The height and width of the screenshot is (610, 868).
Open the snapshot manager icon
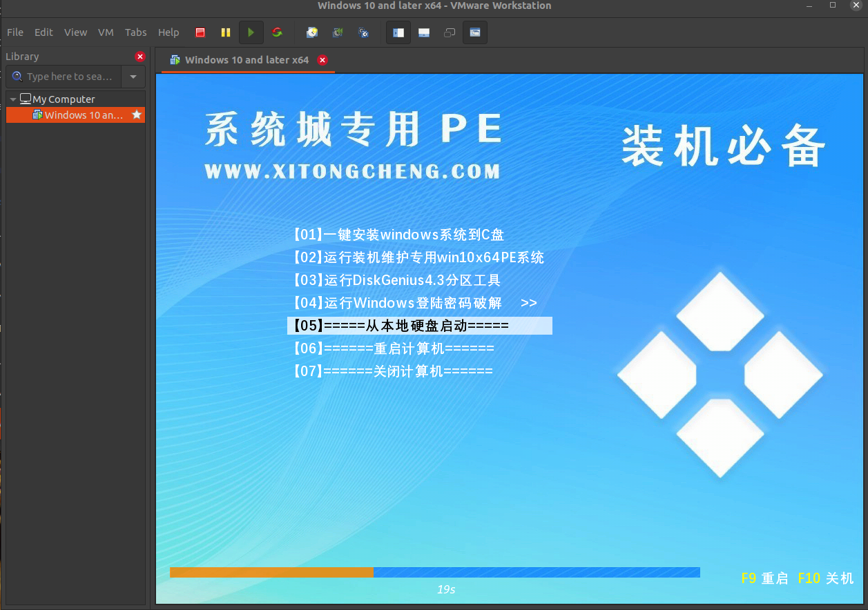[x=363, y=32]
